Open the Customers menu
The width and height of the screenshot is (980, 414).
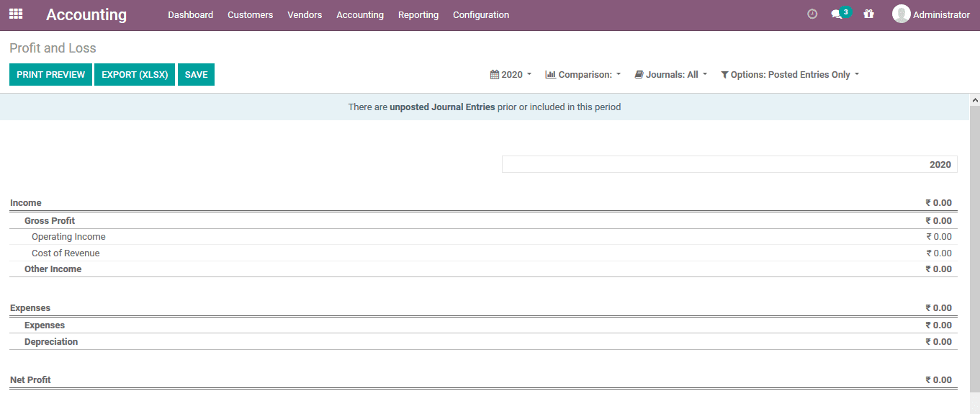251,14
